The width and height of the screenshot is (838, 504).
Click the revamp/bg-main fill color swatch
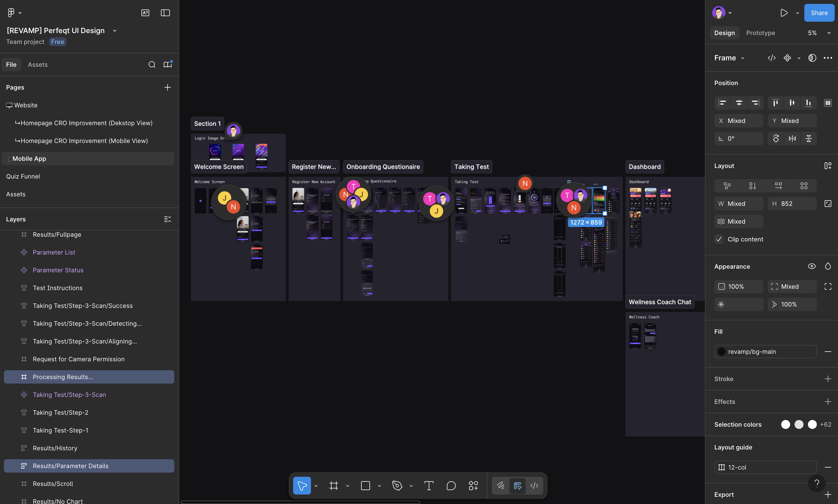(721, 352)
